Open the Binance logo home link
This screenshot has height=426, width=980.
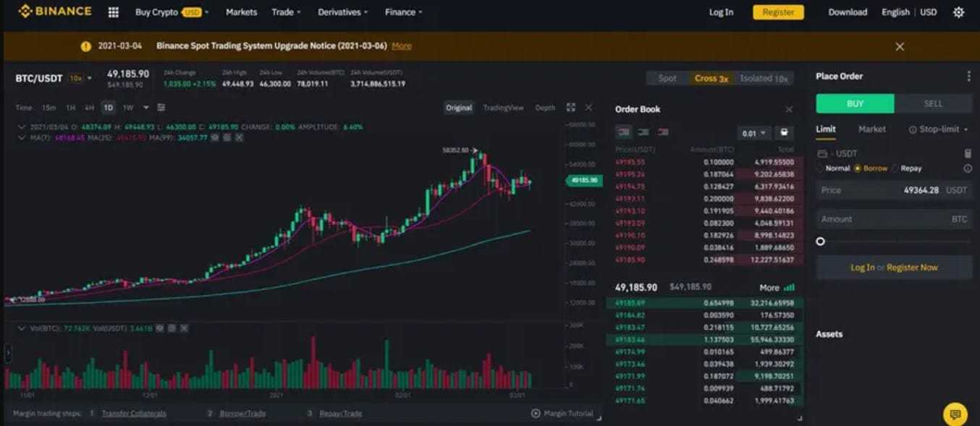pyautogui.click(x=54, y=12)
